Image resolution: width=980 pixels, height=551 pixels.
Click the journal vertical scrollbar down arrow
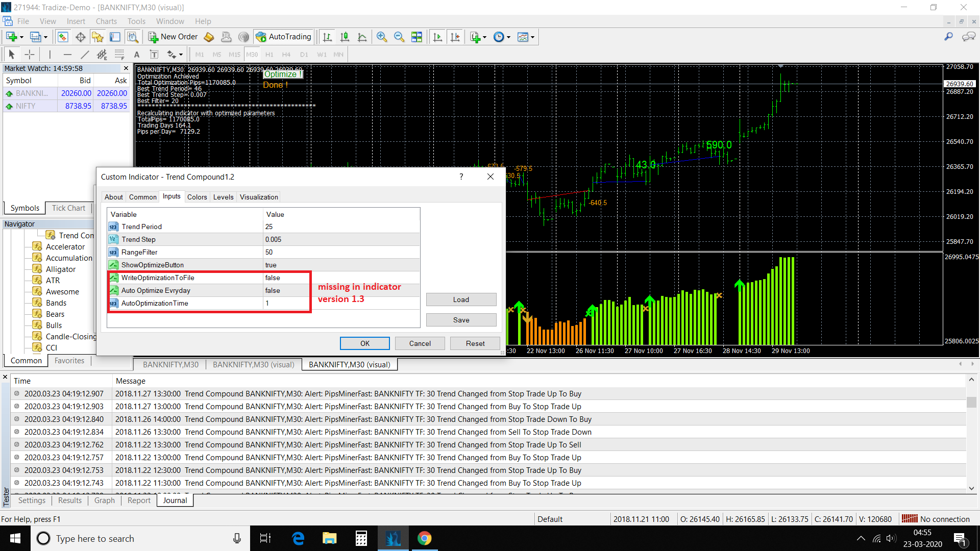coord(971,488)
